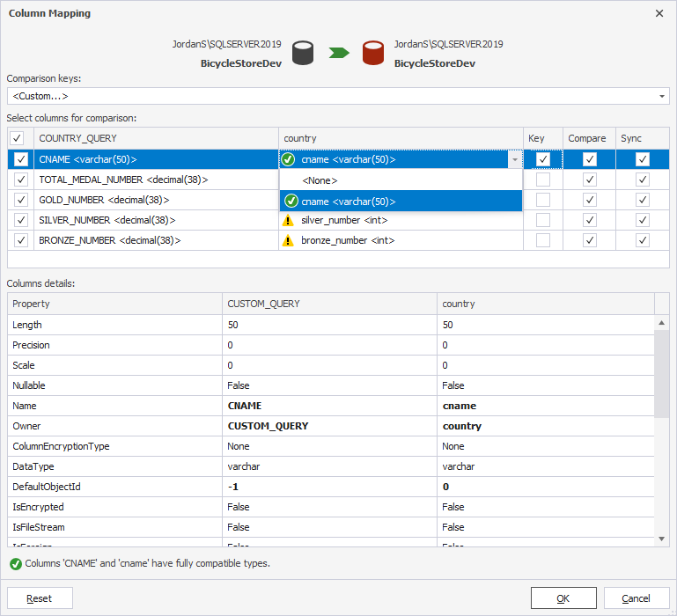
Task: Click the Cancel button
Action: click(637, 598)
